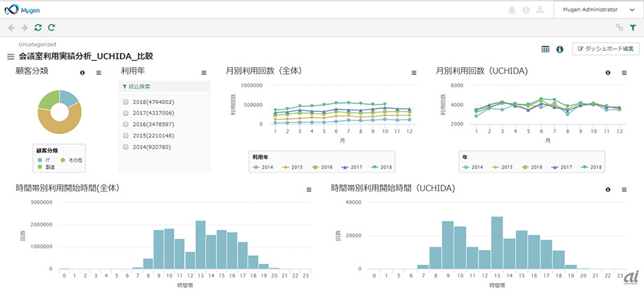Image resolution: width=644 pixels, height=290 pixels.
Task: Click the link chain icon
Action: click(x=619, y=28)
